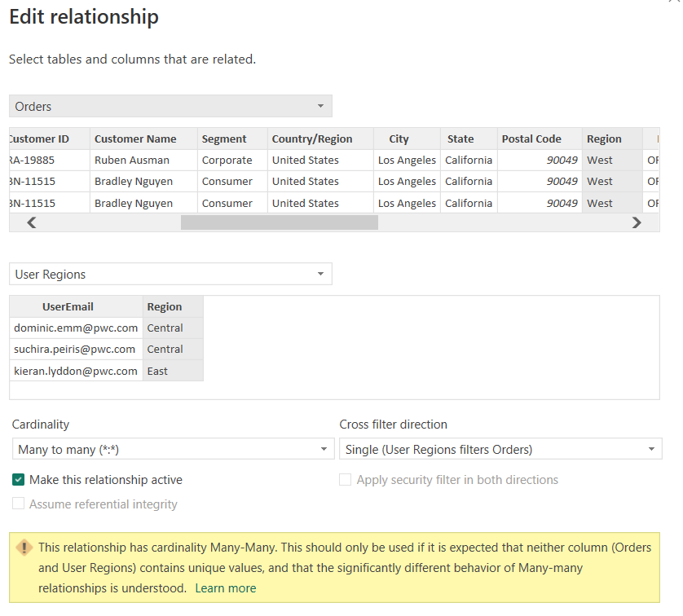Open the Orders table dropdown

coord(170,107)
